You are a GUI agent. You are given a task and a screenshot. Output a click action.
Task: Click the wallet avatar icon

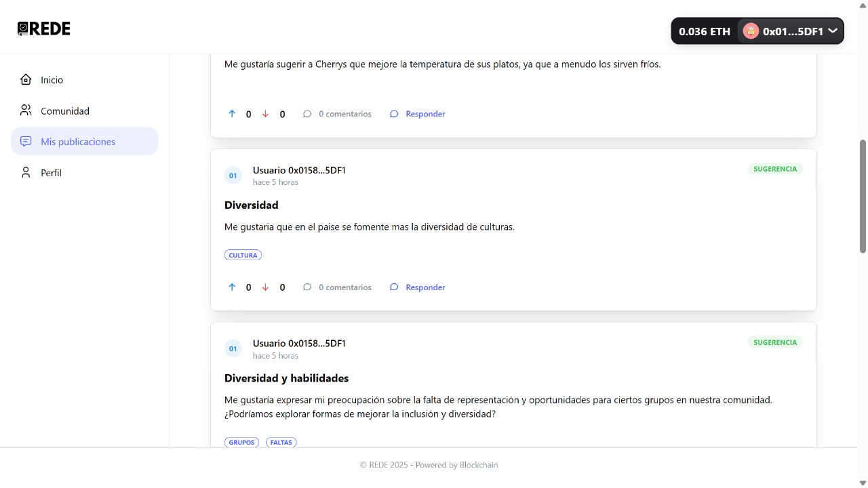751,31
